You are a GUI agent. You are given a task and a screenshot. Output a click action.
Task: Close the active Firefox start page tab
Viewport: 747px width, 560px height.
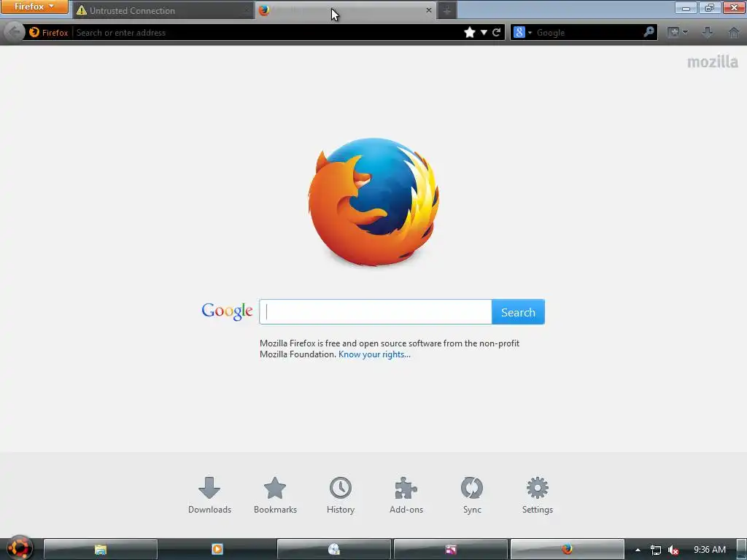click(429, 10)
